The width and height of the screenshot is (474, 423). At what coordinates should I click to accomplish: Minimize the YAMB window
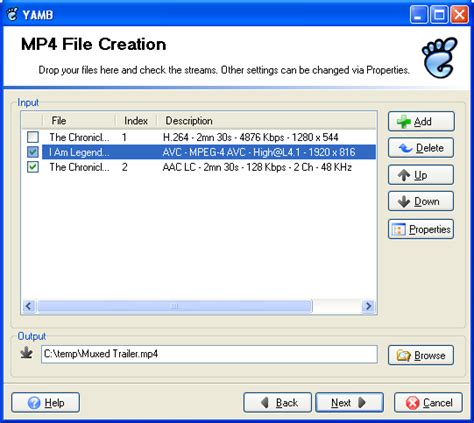[x=419, y=15]
